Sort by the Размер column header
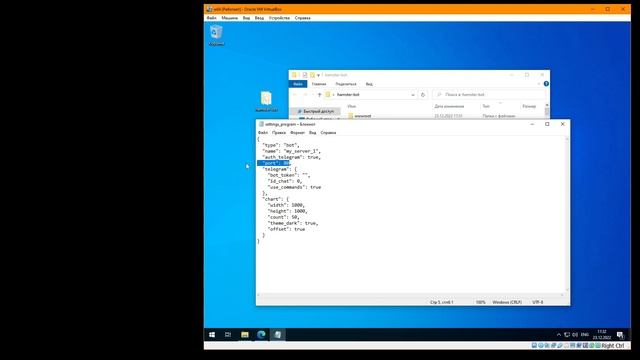The image size is (640, 360). click(x=529, y=106)
